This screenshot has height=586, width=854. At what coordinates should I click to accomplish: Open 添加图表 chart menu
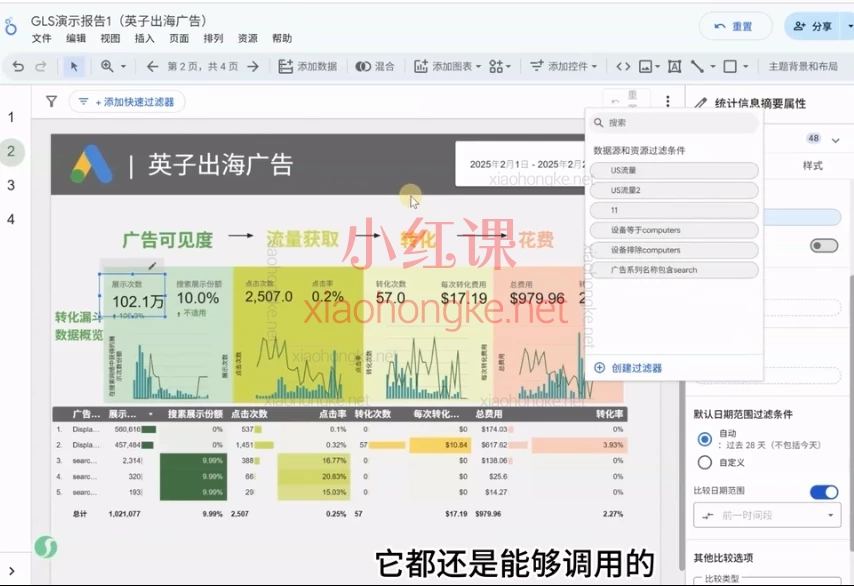[x=448, y=66]
